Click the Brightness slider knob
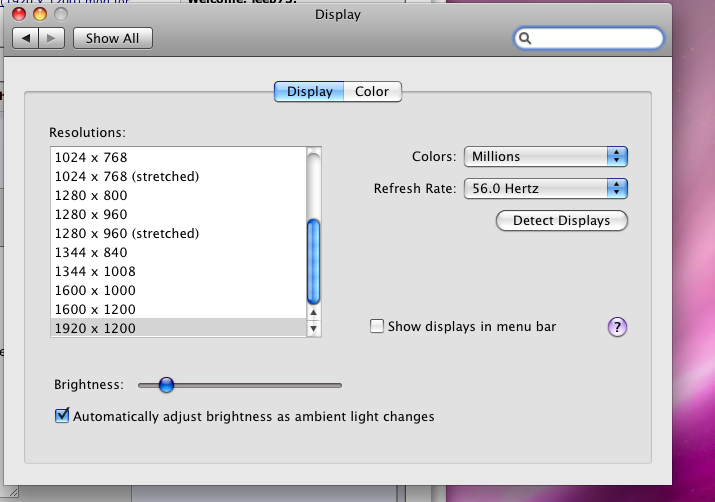 tap(166, 384)
